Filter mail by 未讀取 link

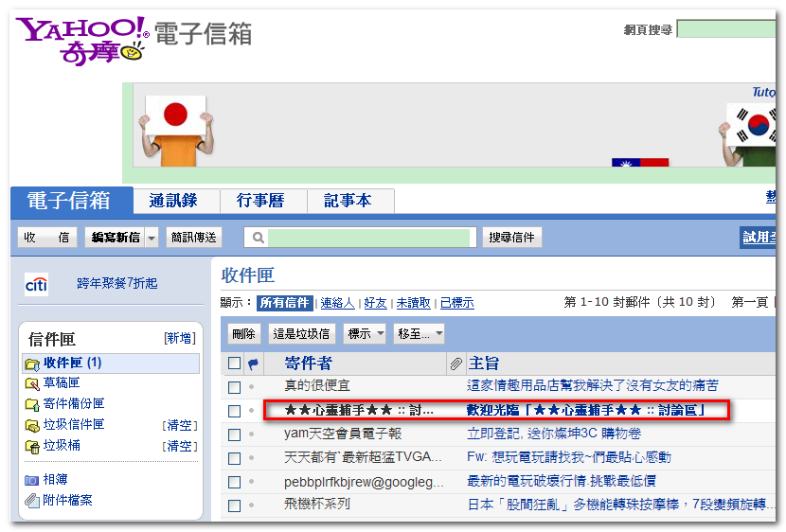pos(413,303)
